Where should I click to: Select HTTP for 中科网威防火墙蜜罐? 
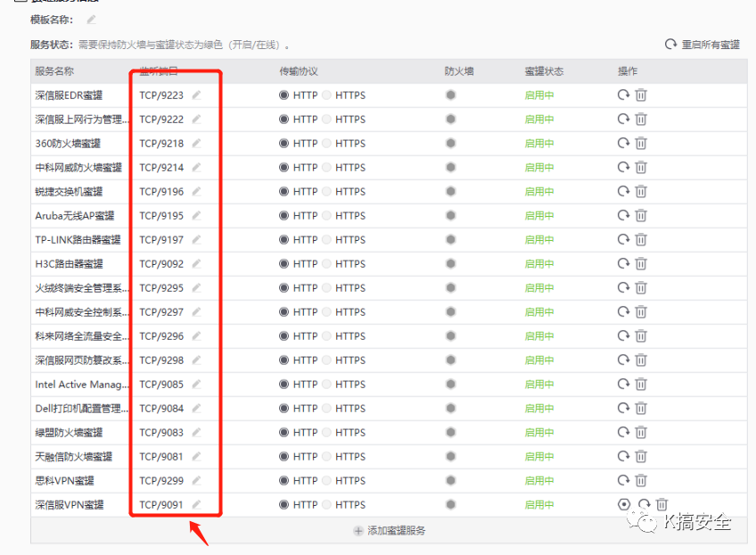pyautogui.click(x=284, y=168)
